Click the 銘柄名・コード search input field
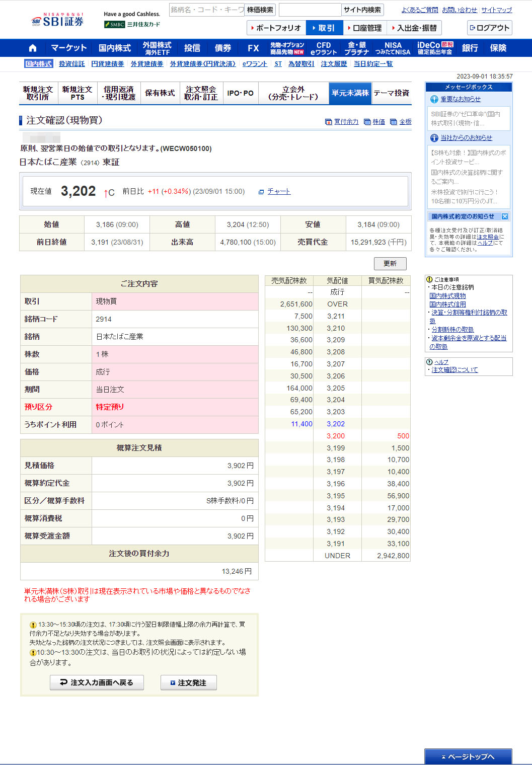Screen dimensions: 532x765 206,10
